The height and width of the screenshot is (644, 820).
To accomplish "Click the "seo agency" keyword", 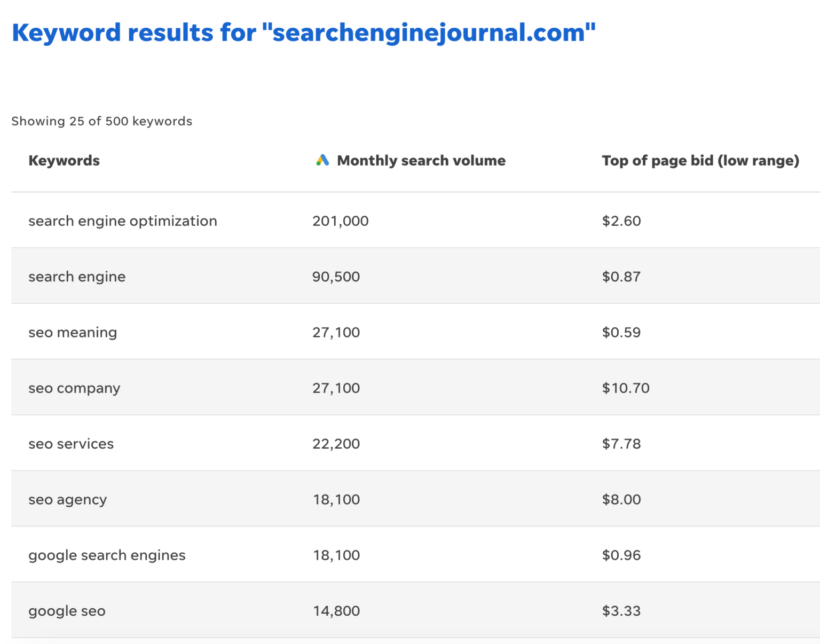I will [x=67, y=499].
